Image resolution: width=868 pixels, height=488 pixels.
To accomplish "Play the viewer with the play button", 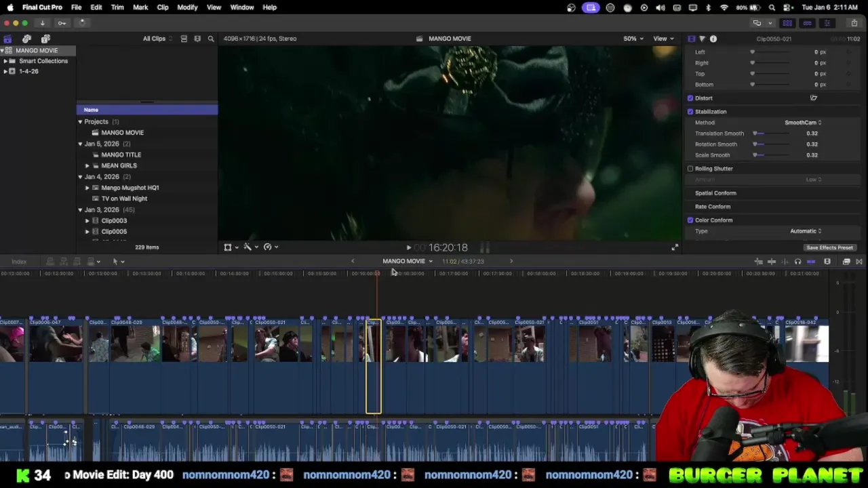I will pos(408,248).
